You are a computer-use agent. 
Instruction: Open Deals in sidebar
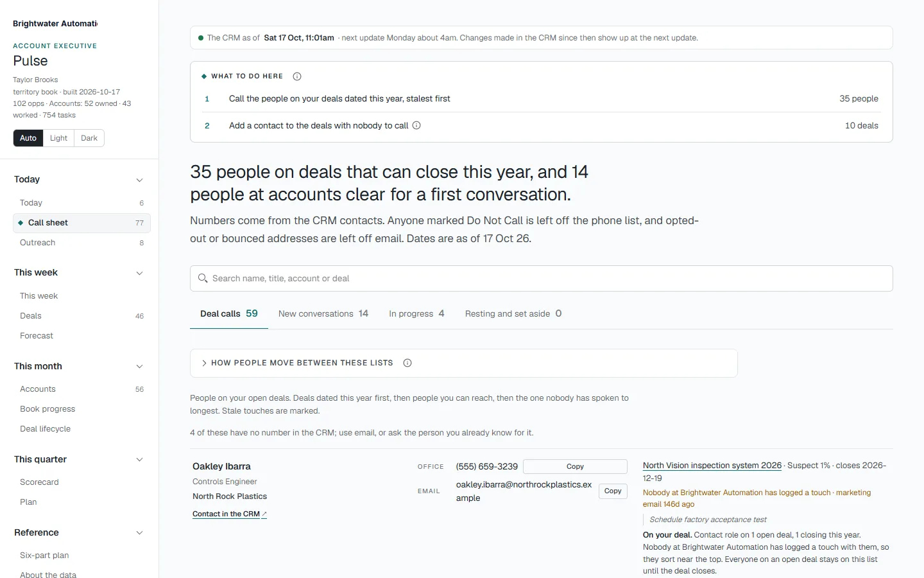pyautogui.click(x=81, y=316)
